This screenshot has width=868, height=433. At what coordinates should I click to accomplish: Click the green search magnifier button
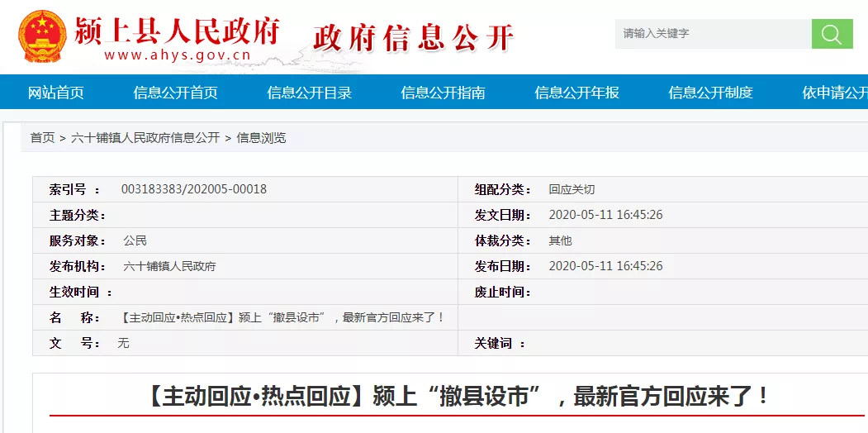pos(832,34)
